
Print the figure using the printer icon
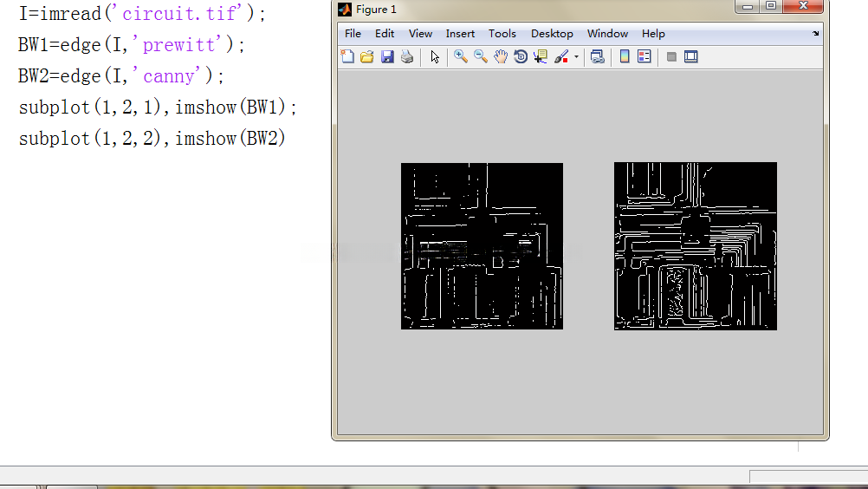407,56
